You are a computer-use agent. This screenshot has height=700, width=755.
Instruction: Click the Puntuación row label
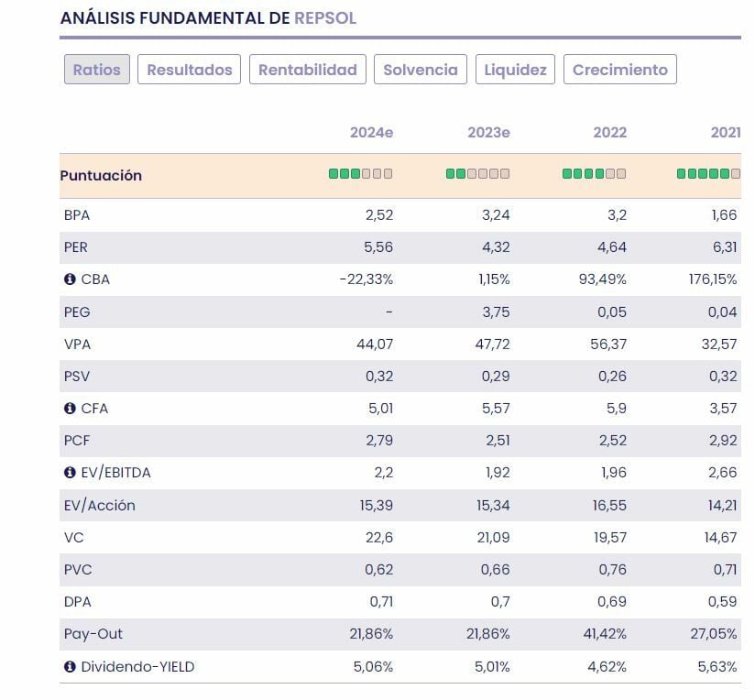click(101, 175)
